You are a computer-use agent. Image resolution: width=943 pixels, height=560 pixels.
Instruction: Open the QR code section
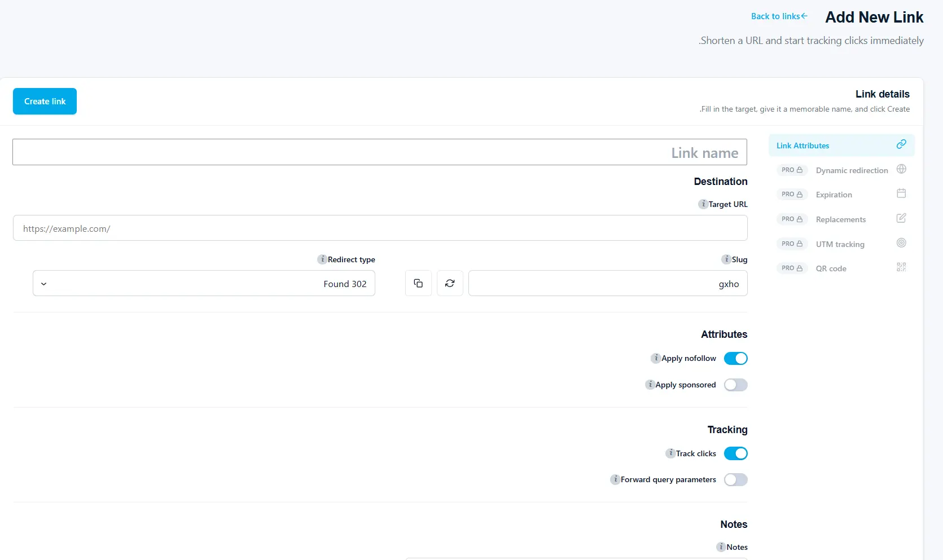[841, 268]
